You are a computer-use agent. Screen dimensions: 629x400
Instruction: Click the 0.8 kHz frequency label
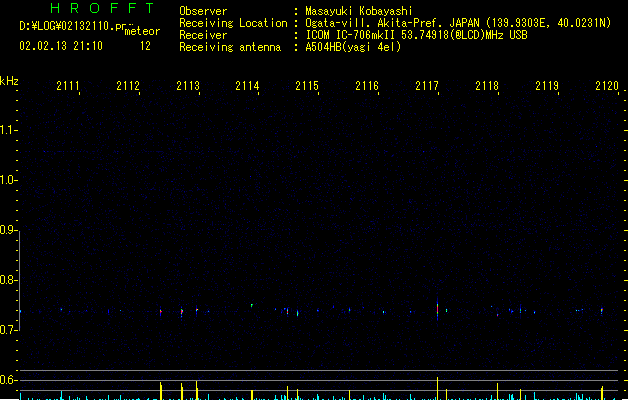pyautogui.click(x=8, y=280)
